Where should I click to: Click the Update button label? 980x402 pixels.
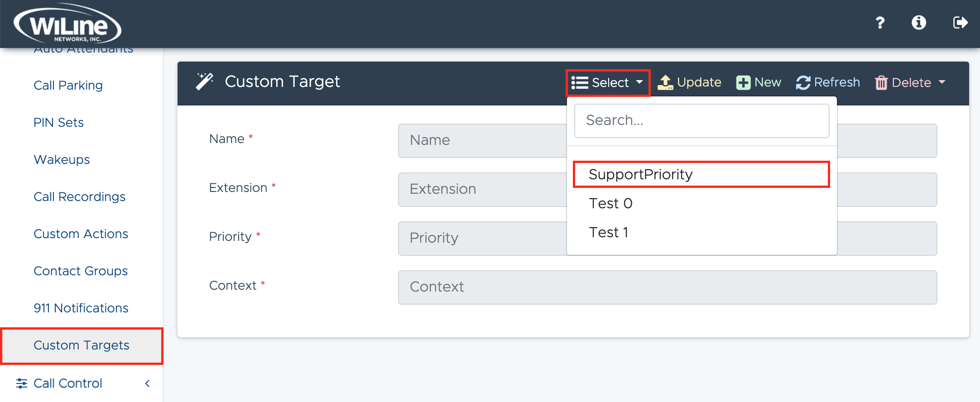(699, 82)
